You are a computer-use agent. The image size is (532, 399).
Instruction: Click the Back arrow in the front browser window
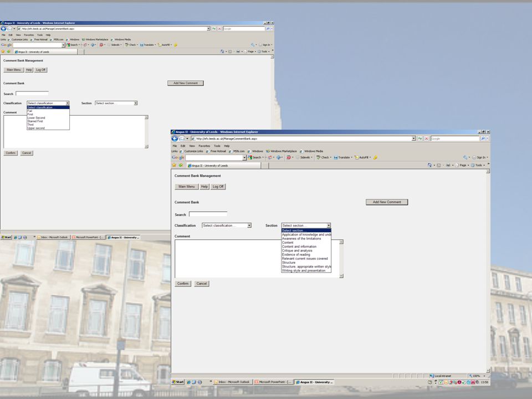175,139
